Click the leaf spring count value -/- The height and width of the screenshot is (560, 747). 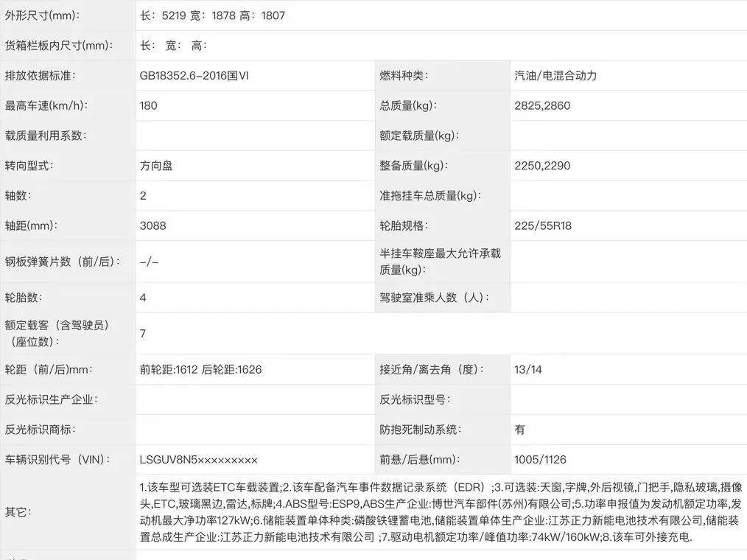pos(149,262)
